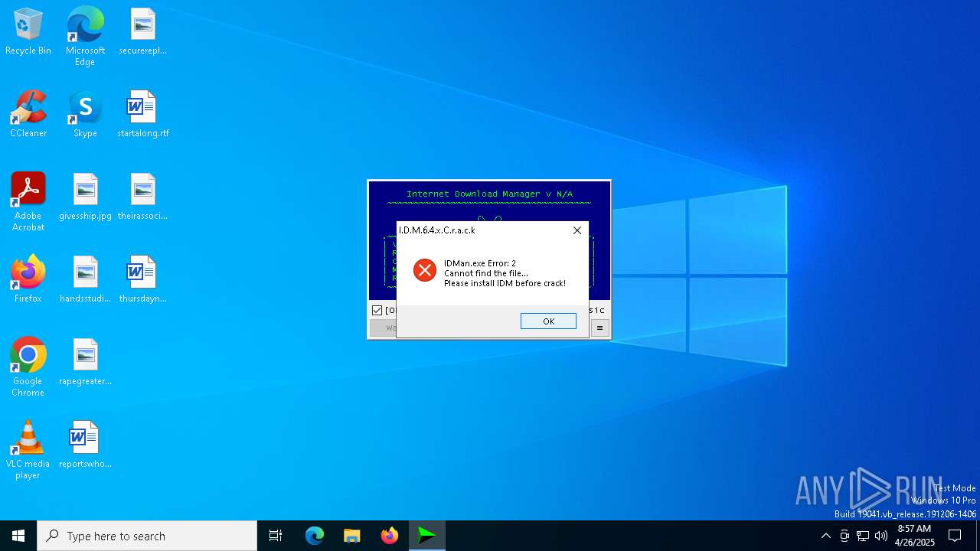Click the network status tray icon
The height and width of the screenshot is (551, 980).
pyautogui.click(x=863, y=536)
